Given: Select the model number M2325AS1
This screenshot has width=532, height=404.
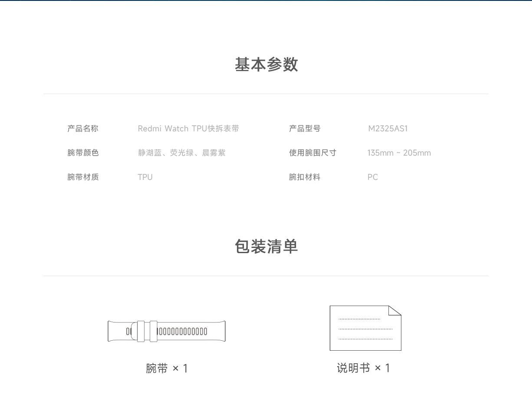Looking at the screenshot, I should click(x=388, y=129).
